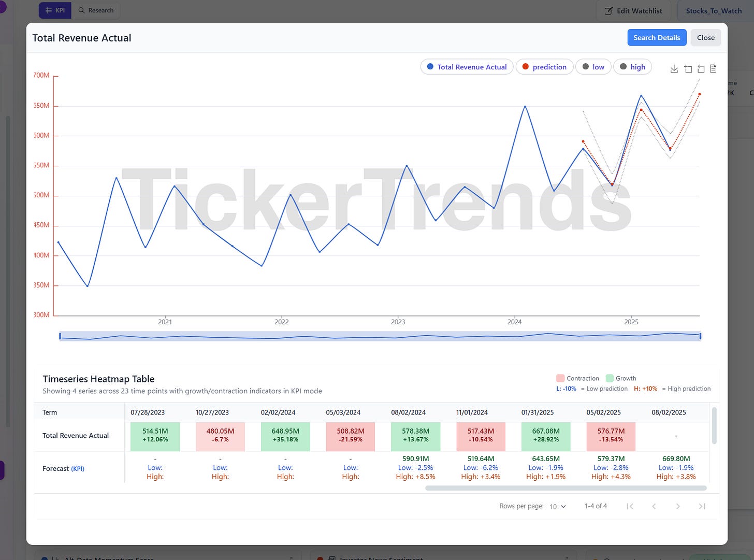
Task: Select the 514.51M +12.06% cell
Action: 155,437
